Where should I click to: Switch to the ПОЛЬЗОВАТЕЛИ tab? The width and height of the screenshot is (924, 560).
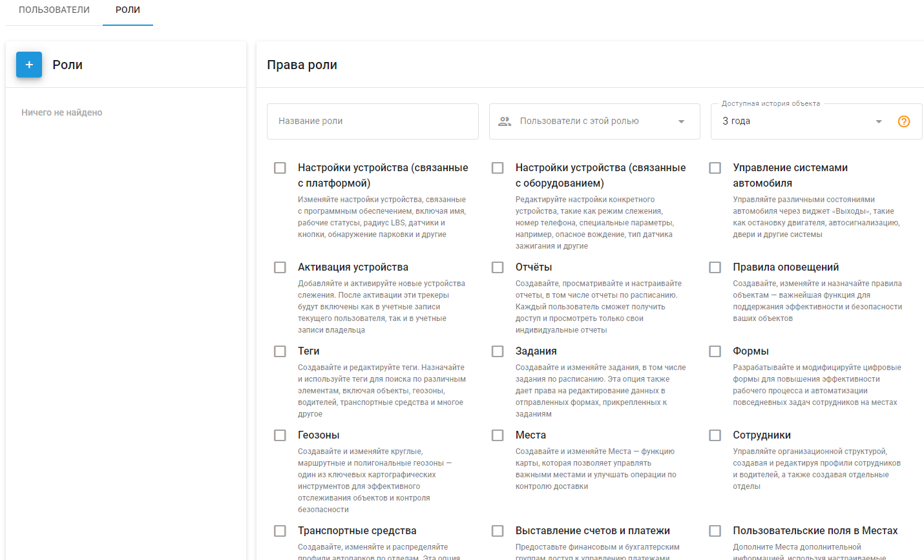click(x=54, y=10)
